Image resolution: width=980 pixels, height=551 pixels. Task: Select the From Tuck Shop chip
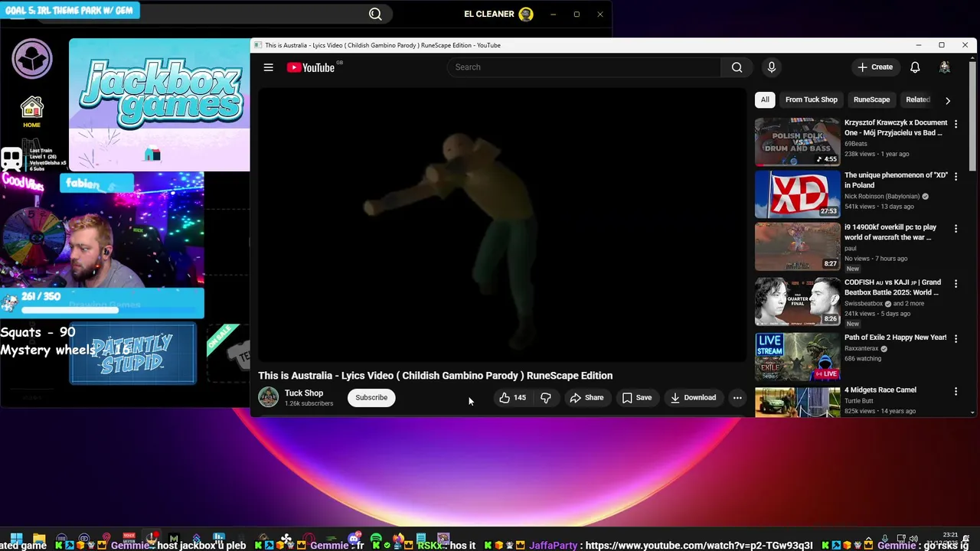[x=811, y=99]
